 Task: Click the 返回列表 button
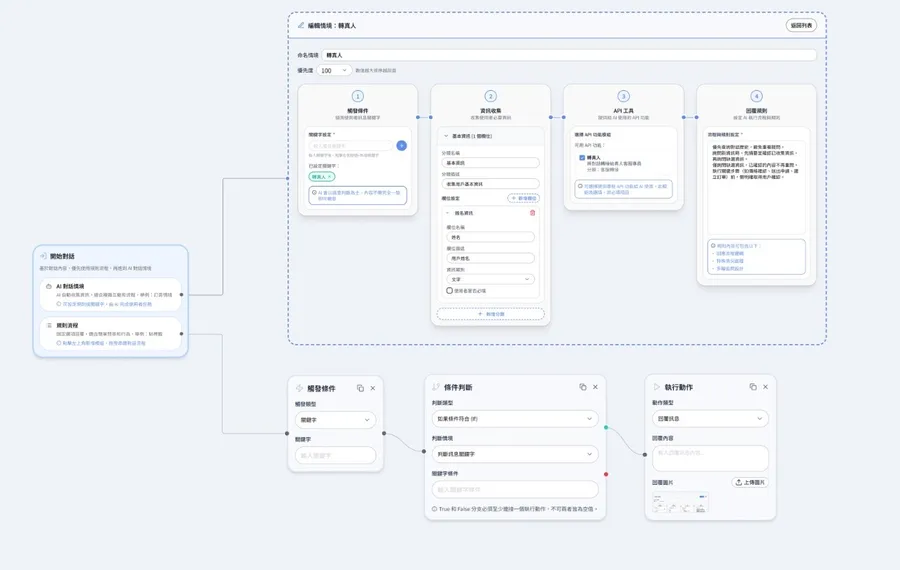801,25
